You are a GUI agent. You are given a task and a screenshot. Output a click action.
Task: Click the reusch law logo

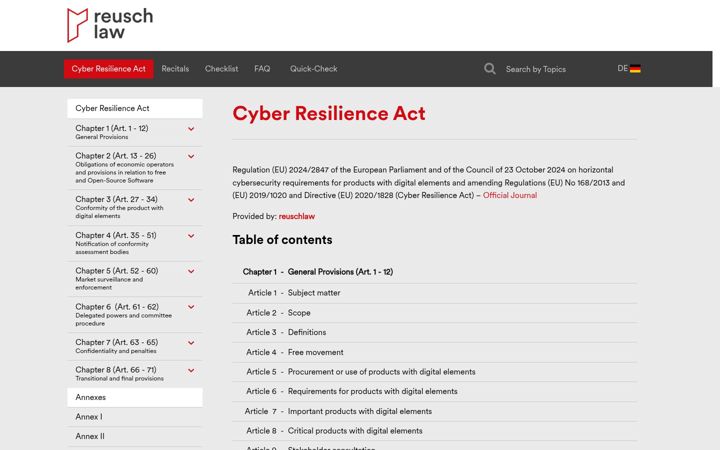[110, 25]
